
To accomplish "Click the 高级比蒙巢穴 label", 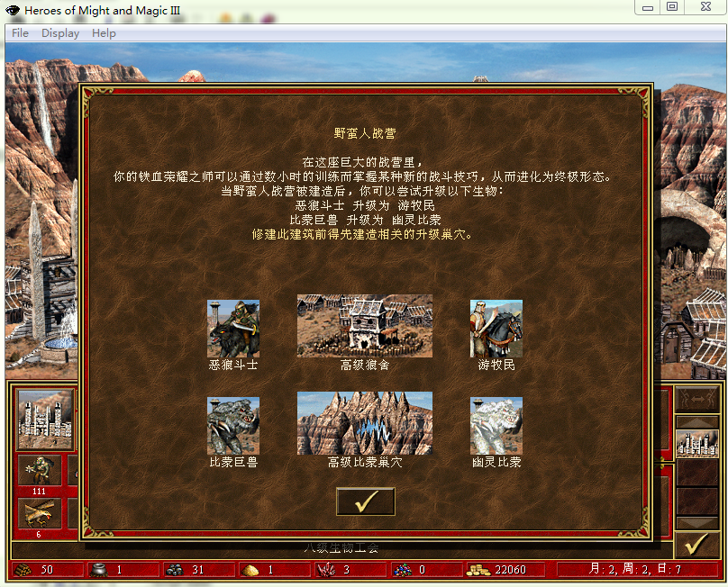I will [x=365, y=462].
